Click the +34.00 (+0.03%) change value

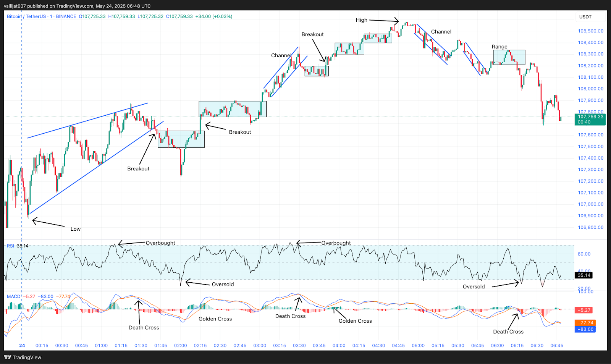214,16
